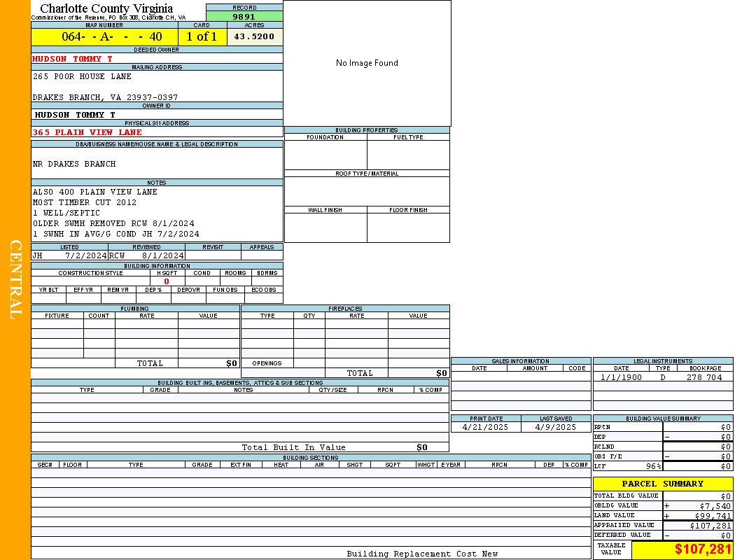The image size is (735, 560).
Task: Click physical address 365 PLAIN VIEW LANE
Action: click(x=87, y=132)
